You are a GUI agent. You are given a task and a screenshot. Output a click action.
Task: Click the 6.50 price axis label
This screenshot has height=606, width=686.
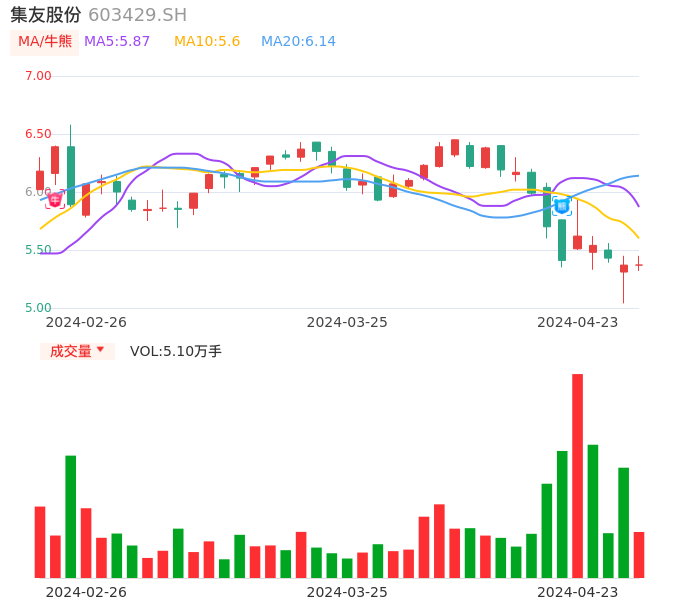point(38,134)
